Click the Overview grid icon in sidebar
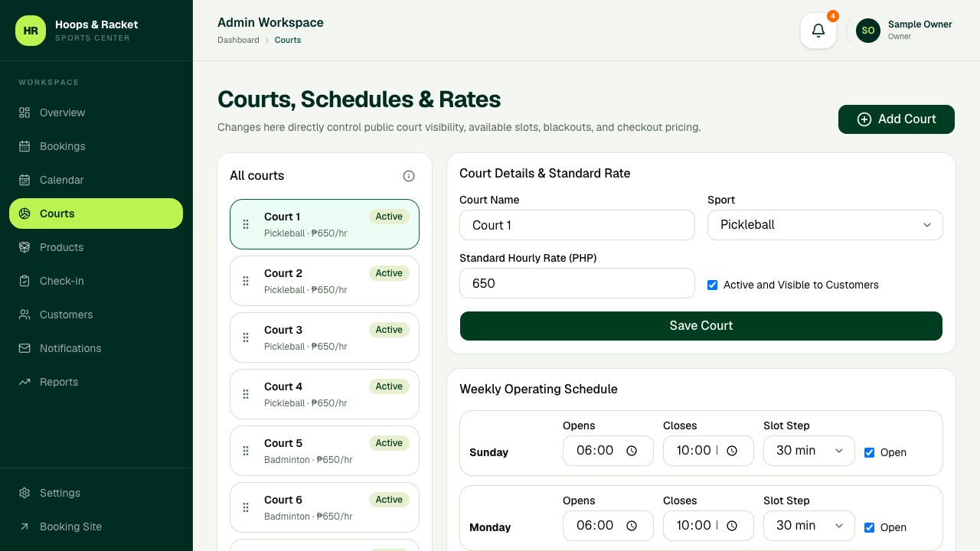This screenshot has width=980, height=551. coord(24,112)
